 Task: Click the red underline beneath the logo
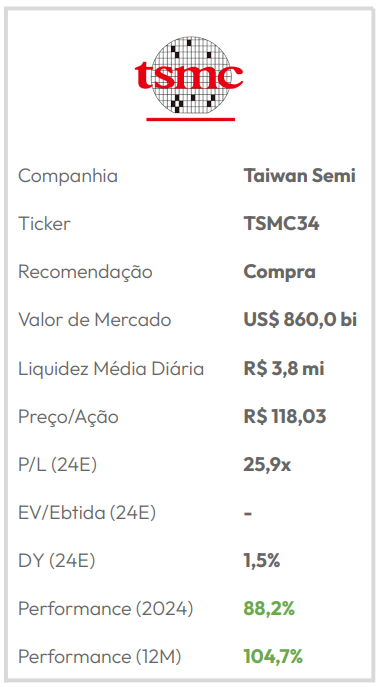click(x=190, y=119)
